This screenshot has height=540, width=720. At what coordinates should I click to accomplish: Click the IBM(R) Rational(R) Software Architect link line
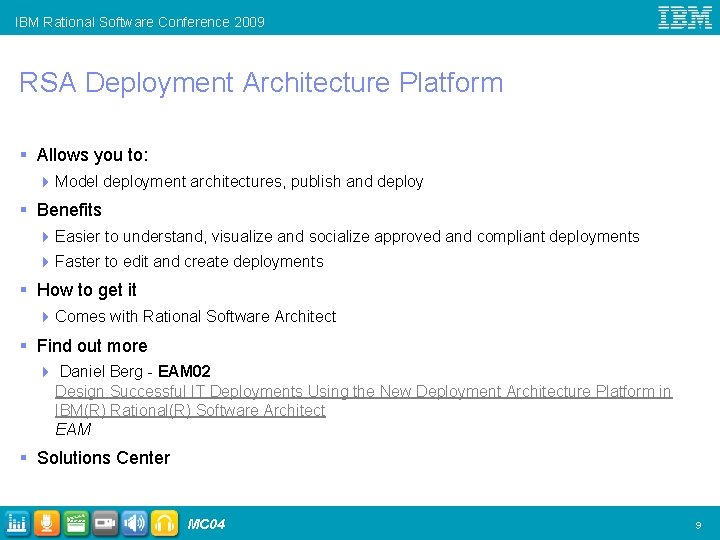190,410
